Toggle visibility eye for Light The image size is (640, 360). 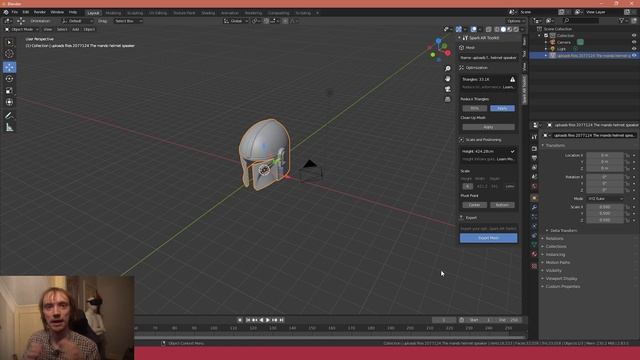[x=634, y=49]
